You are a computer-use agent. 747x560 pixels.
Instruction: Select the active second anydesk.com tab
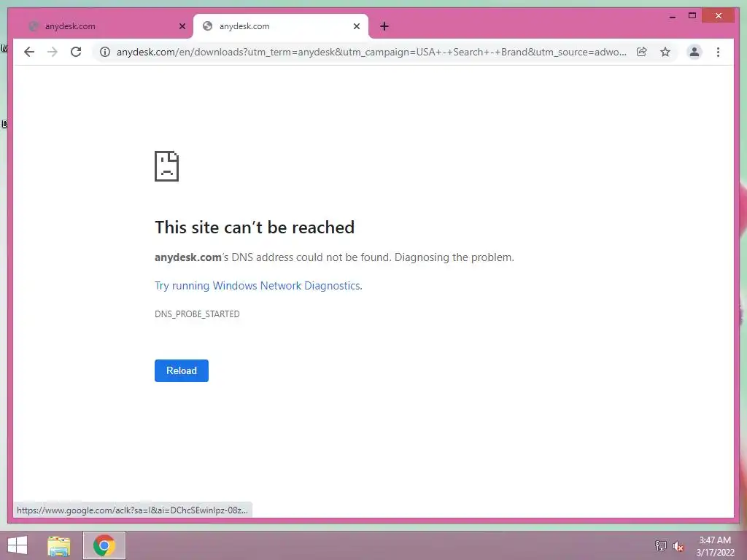[281, 26]
